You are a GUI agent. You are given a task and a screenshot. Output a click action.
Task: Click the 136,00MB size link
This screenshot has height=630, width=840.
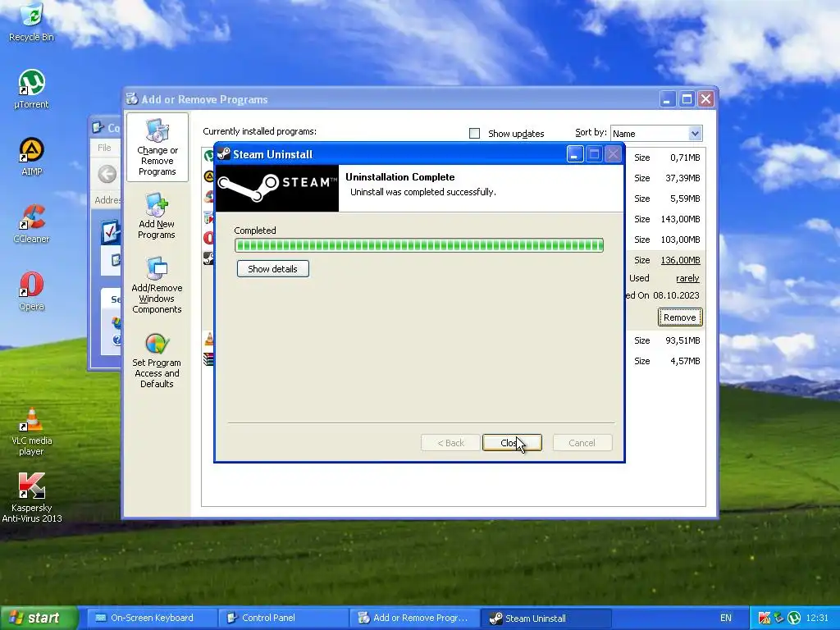coord(680,260)
